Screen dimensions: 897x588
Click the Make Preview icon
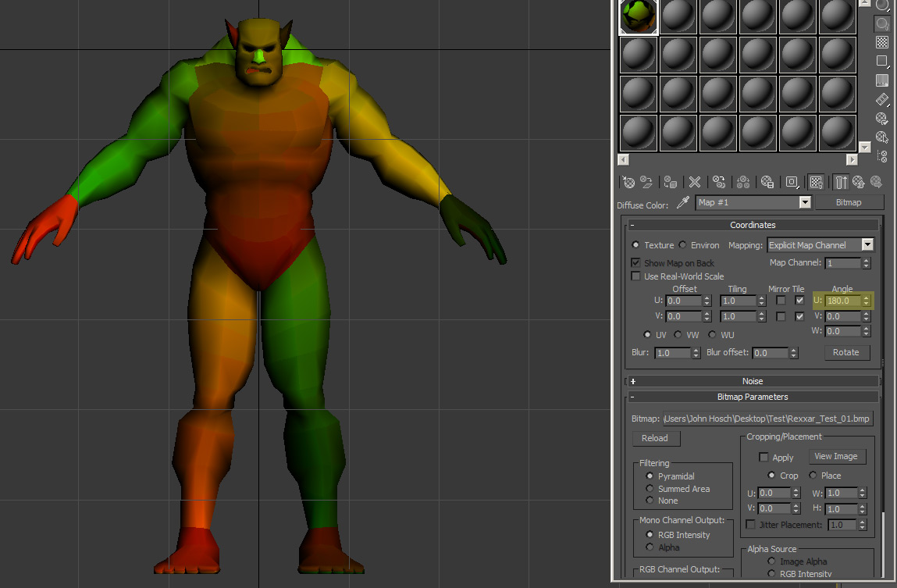882,99
